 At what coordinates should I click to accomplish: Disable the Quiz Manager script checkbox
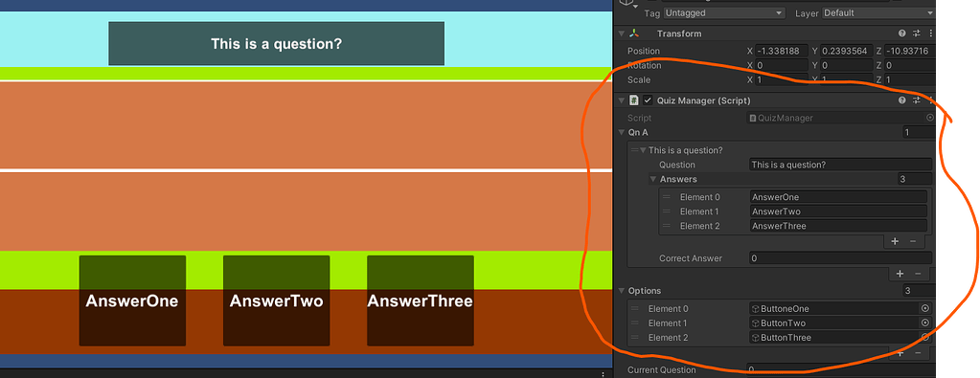tap(648, 100)
